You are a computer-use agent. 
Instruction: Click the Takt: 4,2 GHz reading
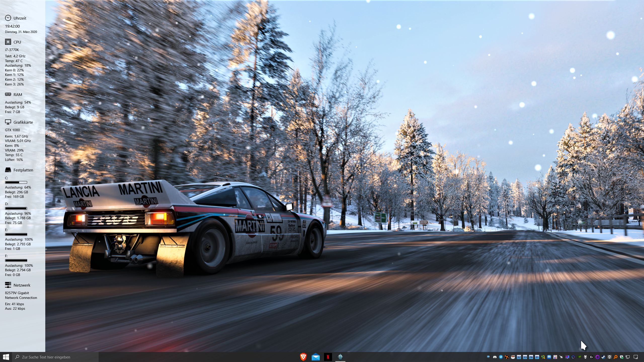click(15, 56)
